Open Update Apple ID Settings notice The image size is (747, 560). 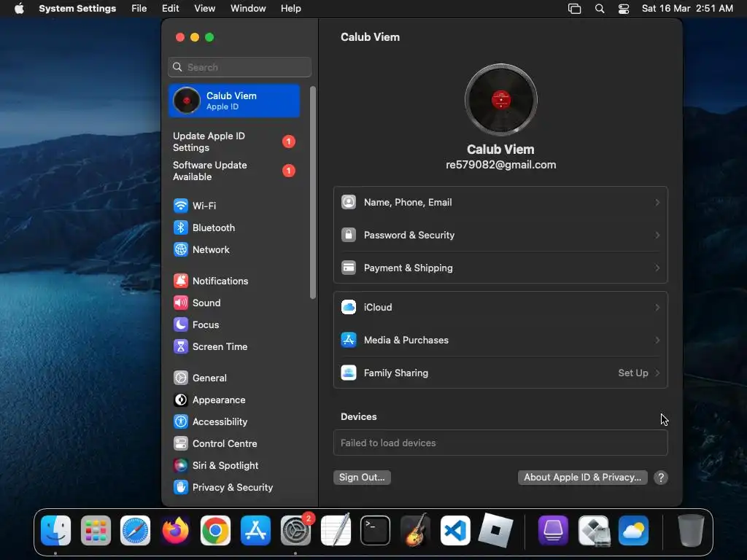(234, 142)
